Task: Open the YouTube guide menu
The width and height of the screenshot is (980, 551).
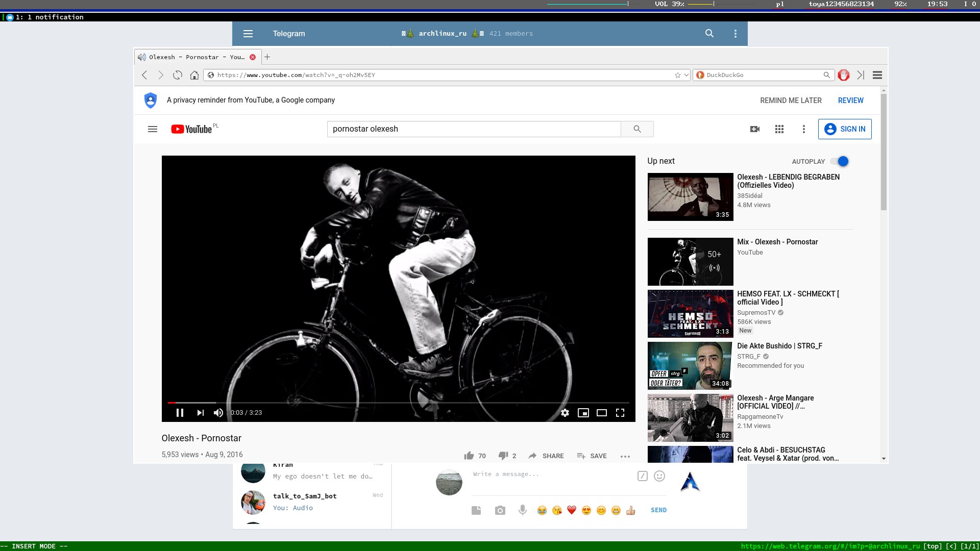Action: (x=153, y=129)
